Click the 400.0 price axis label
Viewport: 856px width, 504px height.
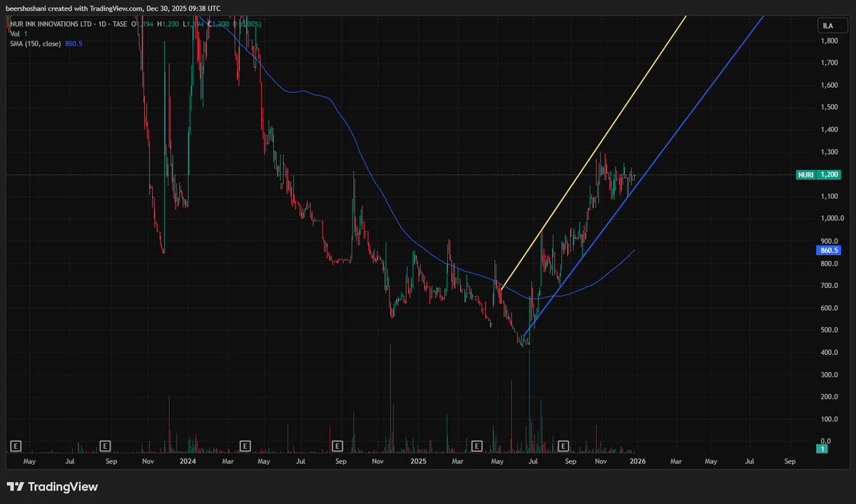[829, 353]
